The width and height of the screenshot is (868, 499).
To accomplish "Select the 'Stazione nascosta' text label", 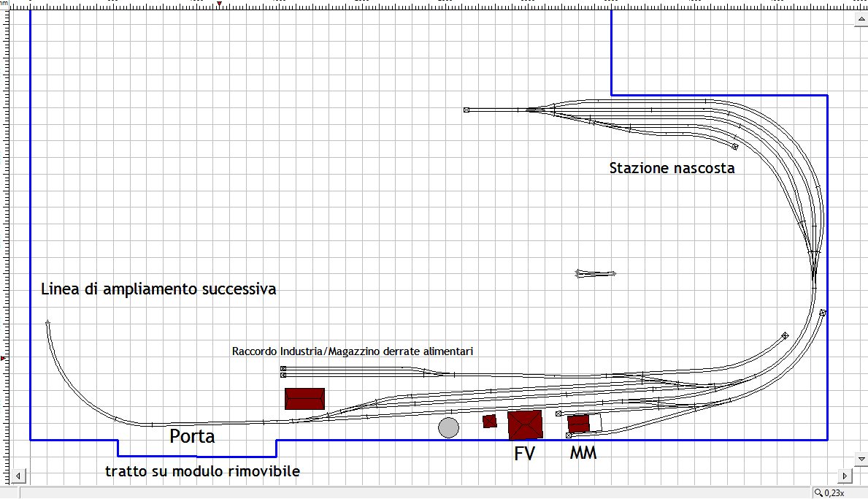I will (672, 168).
